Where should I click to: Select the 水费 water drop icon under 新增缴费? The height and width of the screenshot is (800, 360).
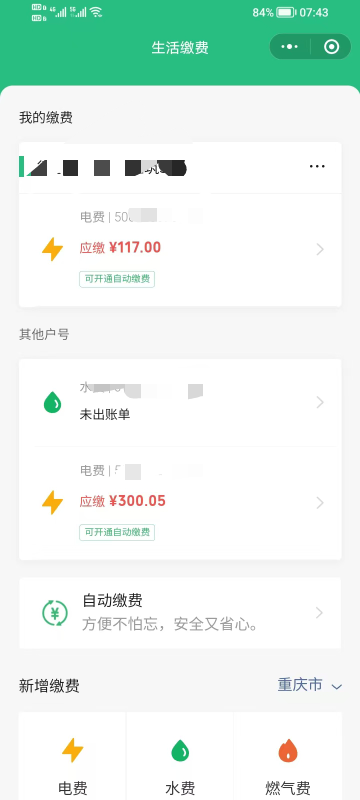coord(180,751)
